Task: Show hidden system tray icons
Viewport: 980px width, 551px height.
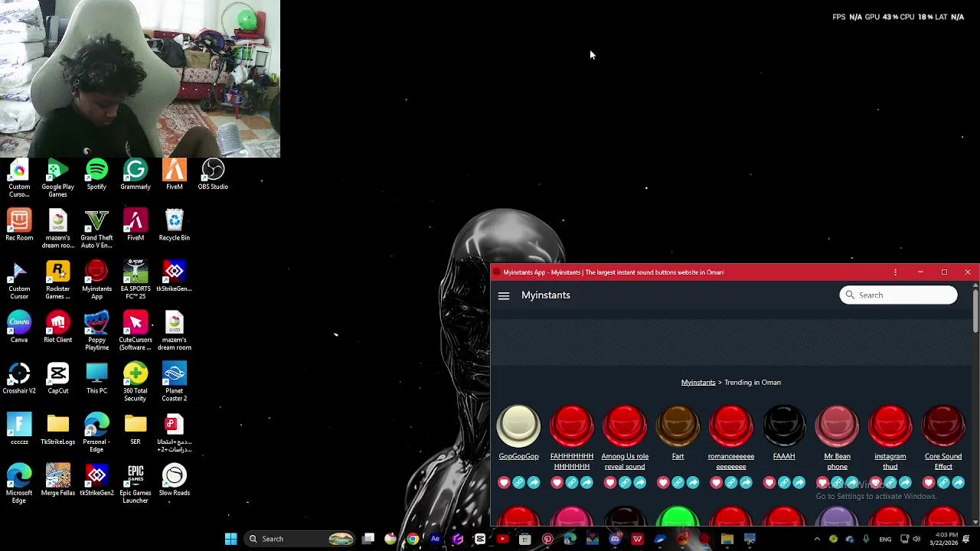Action: coord(817,539)
